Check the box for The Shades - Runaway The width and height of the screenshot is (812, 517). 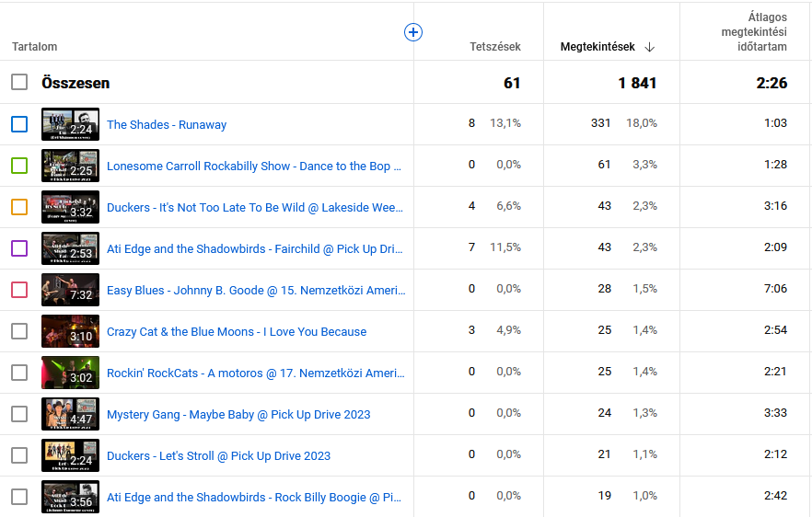[x=19, y=124]
